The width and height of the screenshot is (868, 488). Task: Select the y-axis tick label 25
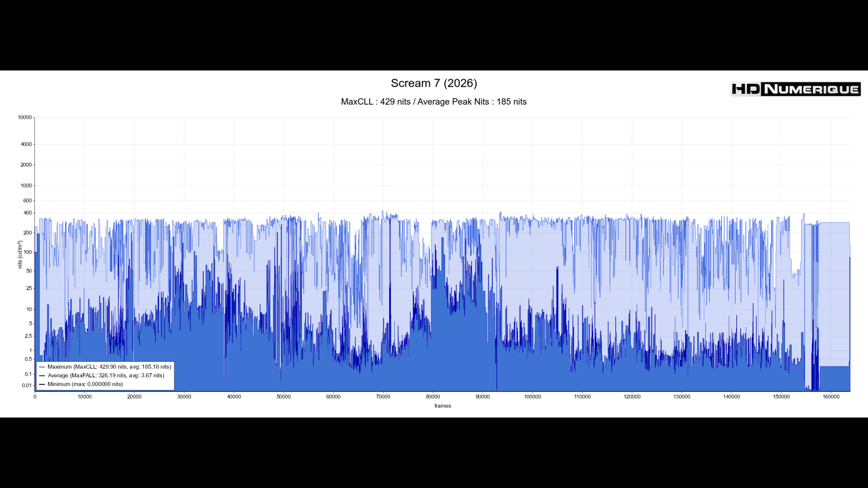(29, 288)
